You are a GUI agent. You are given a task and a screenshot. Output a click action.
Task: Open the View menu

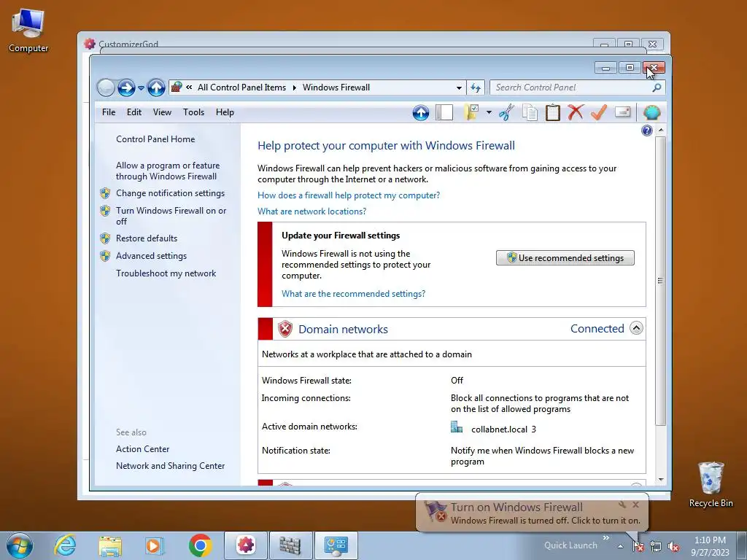[x=162, y=112]
